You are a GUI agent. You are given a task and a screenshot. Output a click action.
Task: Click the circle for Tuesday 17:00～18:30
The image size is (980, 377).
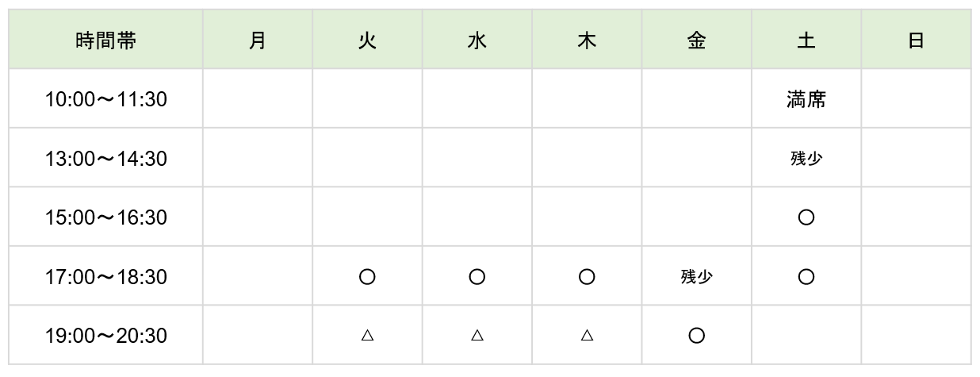367,277
